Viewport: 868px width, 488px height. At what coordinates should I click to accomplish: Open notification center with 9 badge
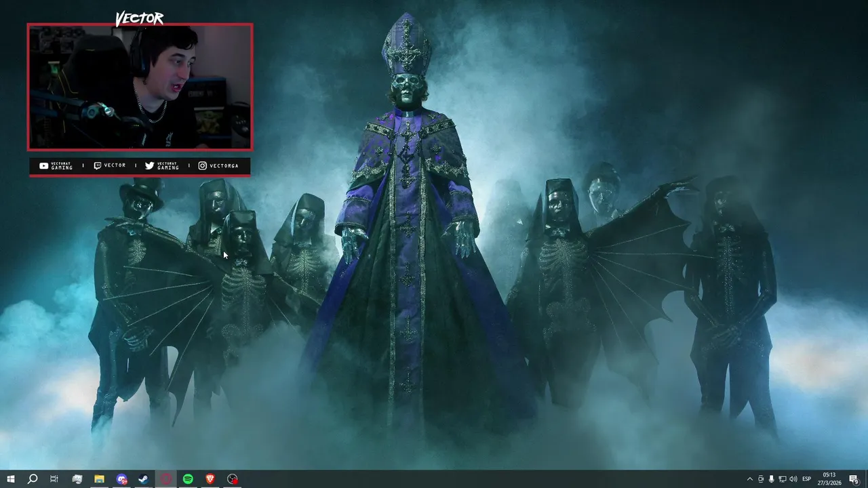tap(854, 479)
